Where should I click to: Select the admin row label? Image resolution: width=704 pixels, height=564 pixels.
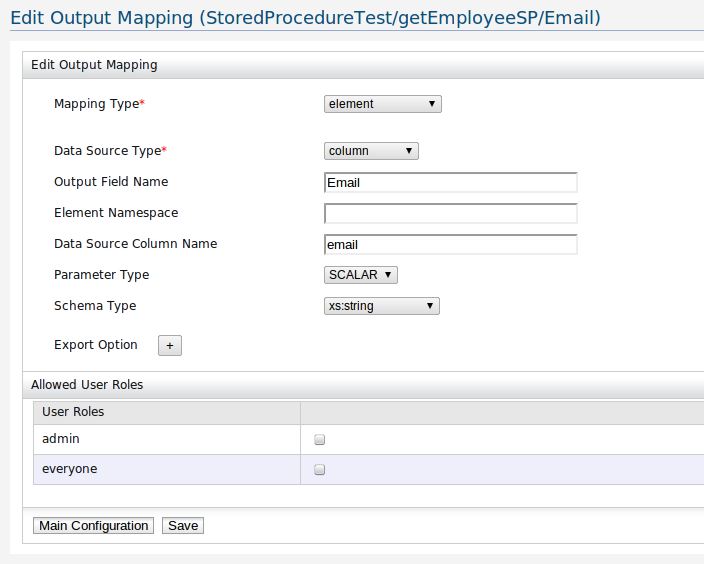coord(61,439)
